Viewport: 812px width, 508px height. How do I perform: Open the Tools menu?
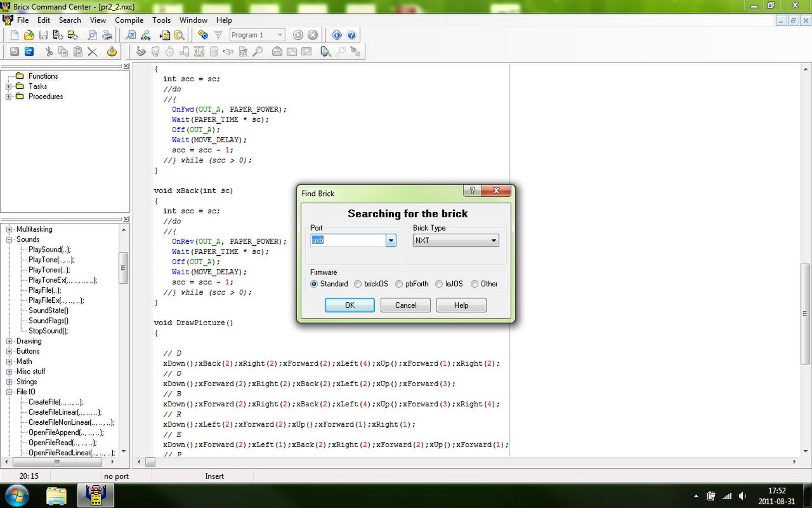161,20
